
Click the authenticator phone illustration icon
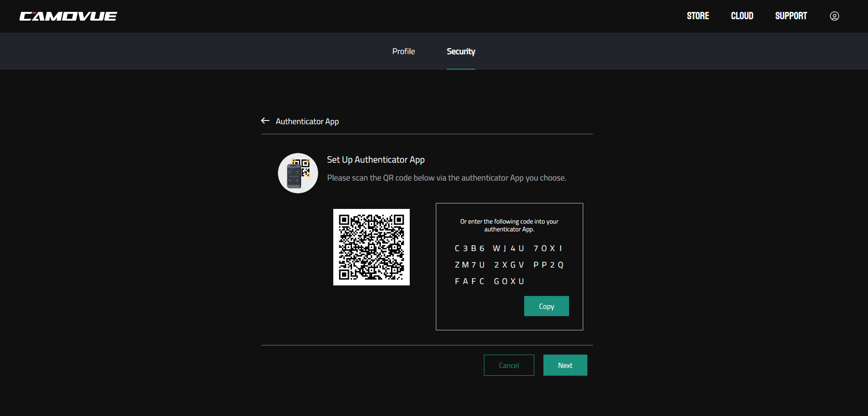click(298, 173)
